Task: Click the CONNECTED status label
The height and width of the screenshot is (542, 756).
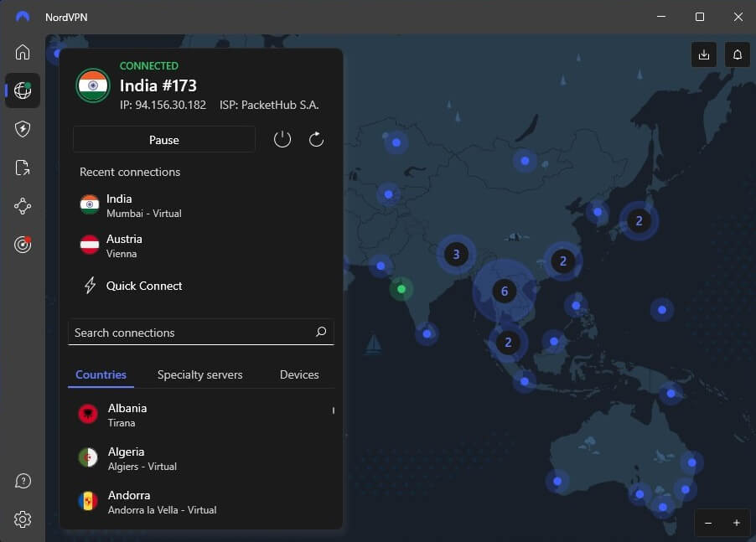Action: (x=149, y=65)
